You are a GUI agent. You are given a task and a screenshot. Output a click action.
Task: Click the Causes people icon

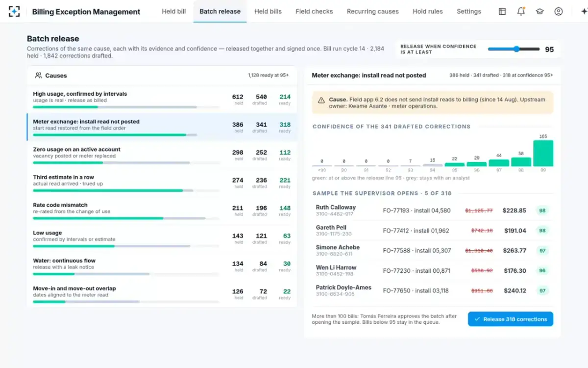pos(38,76)
